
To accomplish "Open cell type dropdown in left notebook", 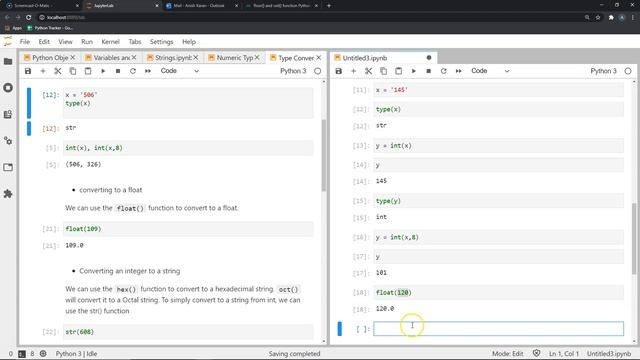I will [180, 71].
